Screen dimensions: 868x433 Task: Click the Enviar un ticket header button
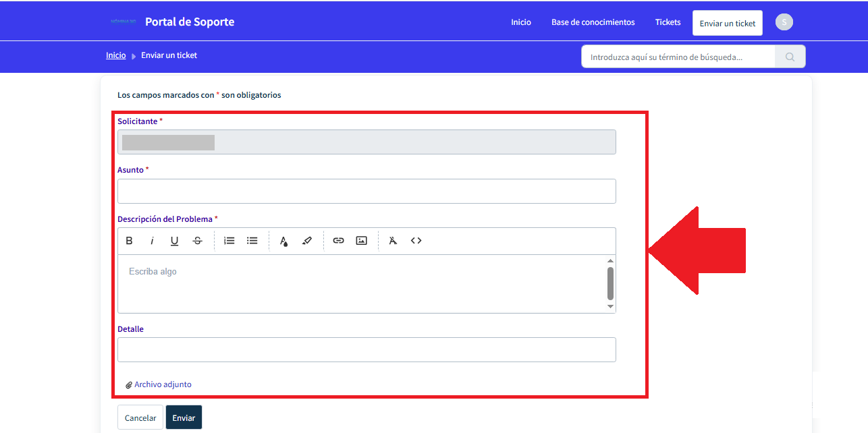(728, 23)
